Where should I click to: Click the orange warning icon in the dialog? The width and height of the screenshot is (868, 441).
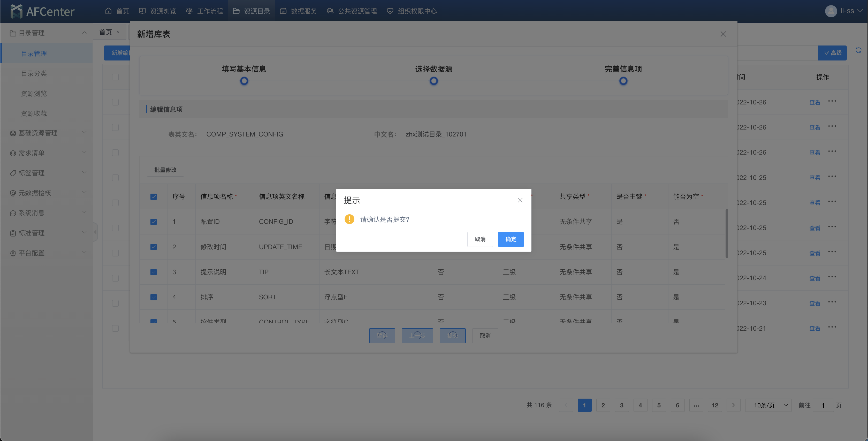(x=349, y=219)
